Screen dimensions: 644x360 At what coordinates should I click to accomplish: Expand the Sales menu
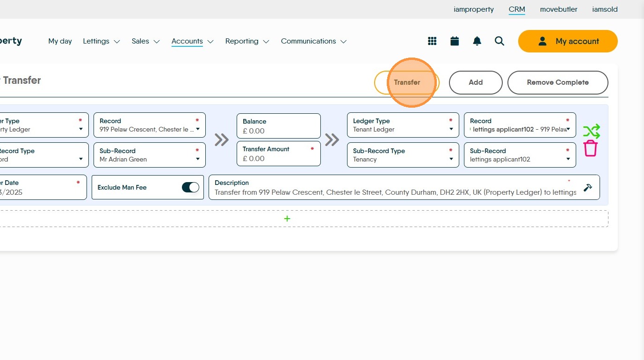(x=146, y=41)
